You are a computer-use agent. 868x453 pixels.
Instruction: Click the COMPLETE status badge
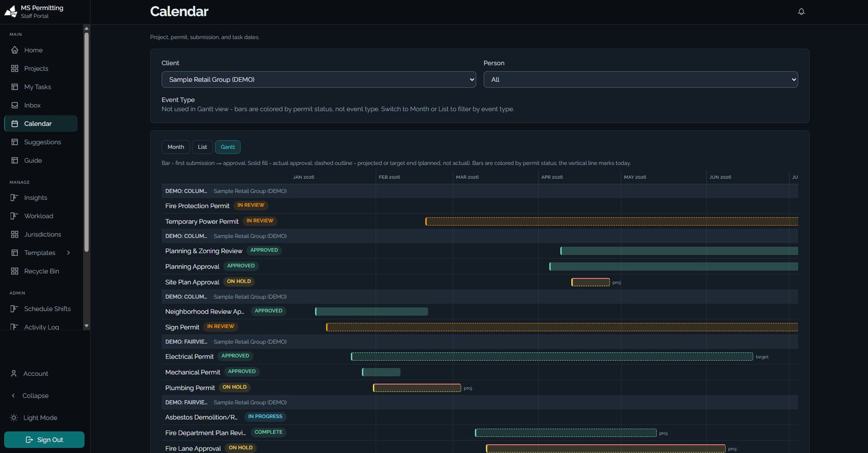click(269, 432)
